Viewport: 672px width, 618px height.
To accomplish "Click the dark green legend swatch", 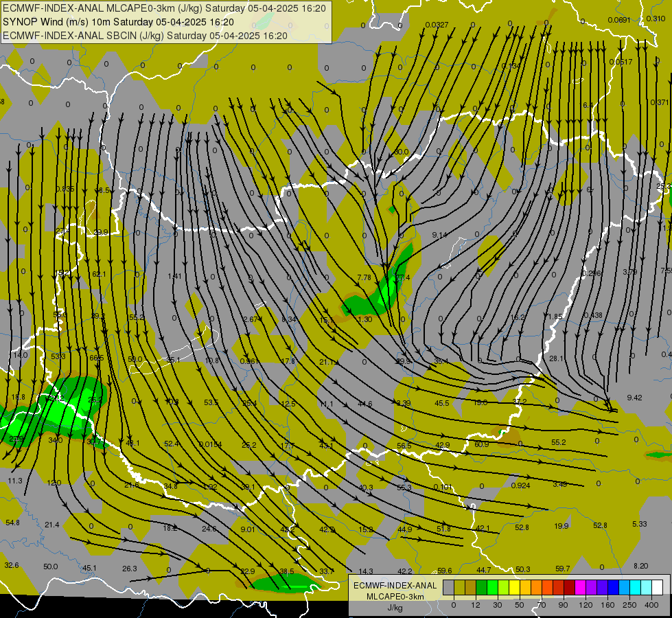I will tap(482, 587).
